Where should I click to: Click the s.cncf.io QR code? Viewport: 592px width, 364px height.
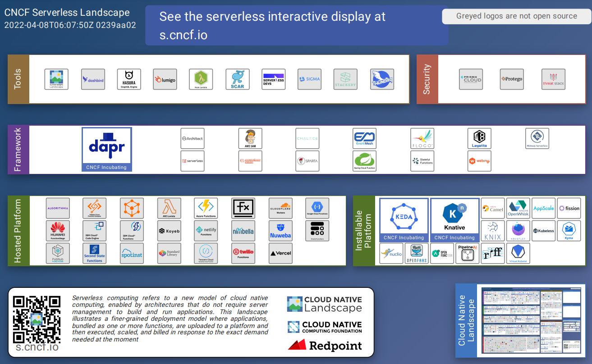37,319
